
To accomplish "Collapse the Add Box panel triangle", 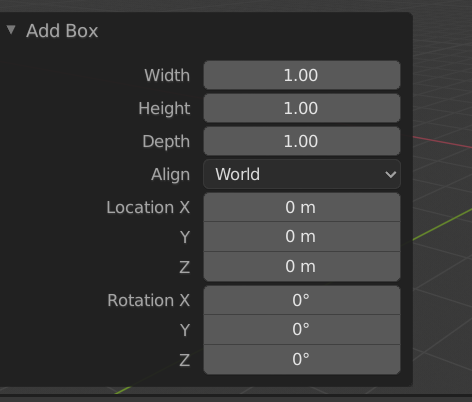I will coord(11,30).
